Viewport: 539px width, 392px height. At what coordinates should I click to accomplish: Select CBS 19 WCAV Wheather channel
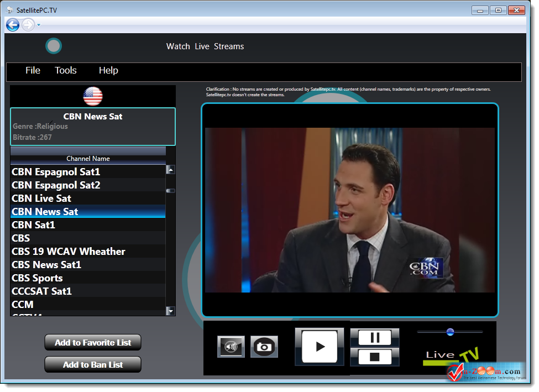click(88, 252)
